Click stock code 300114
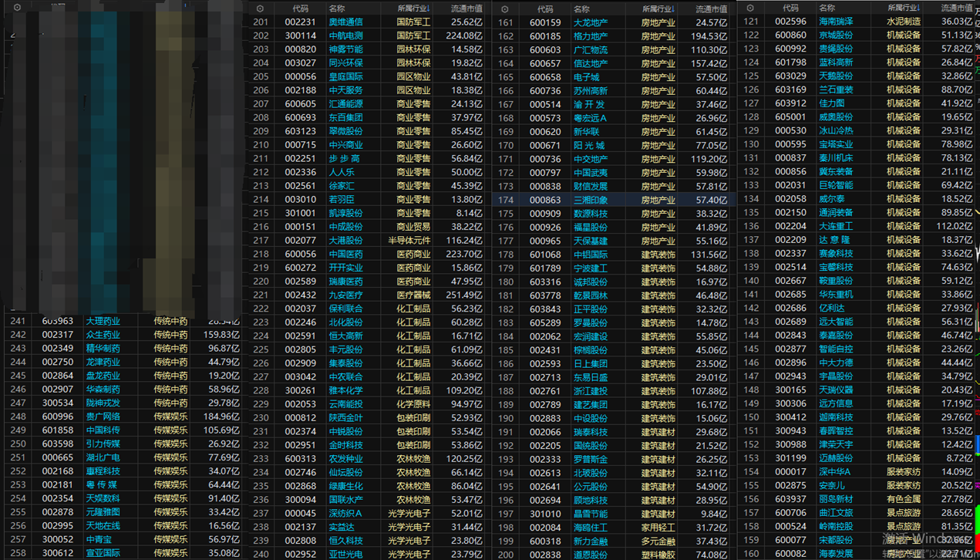Screen dimensions: 980x560 300,35
